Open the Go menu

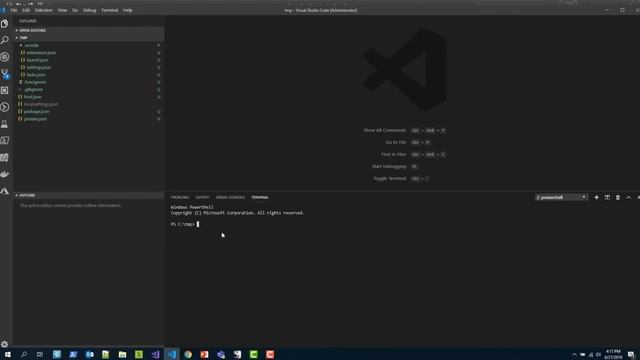pos(75,10)
